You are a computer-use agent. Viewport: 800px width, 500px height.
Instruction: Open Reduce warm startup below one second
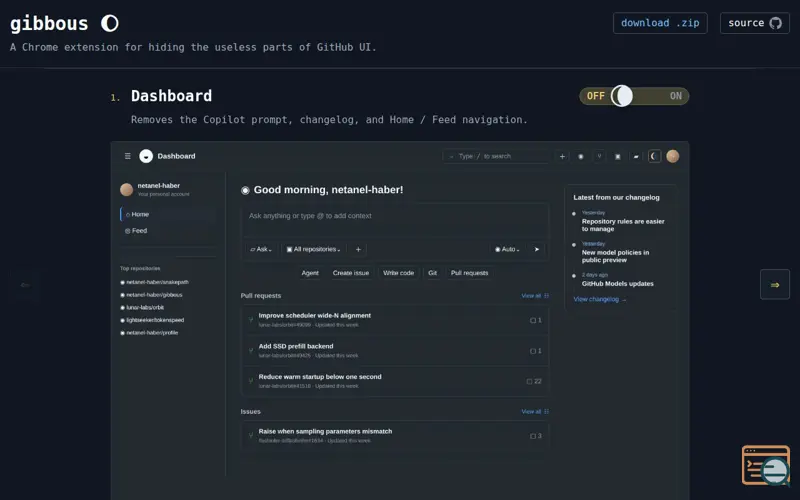(x=320, y=377)
